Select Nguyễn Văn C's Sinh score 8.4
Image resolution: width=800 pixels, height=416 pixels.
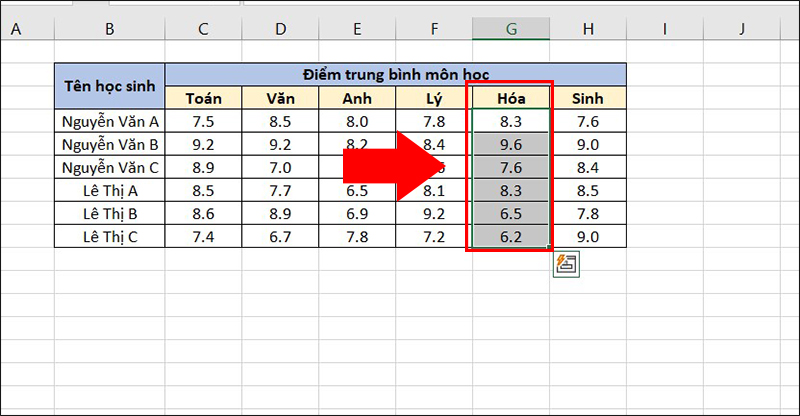click(588, 167)
